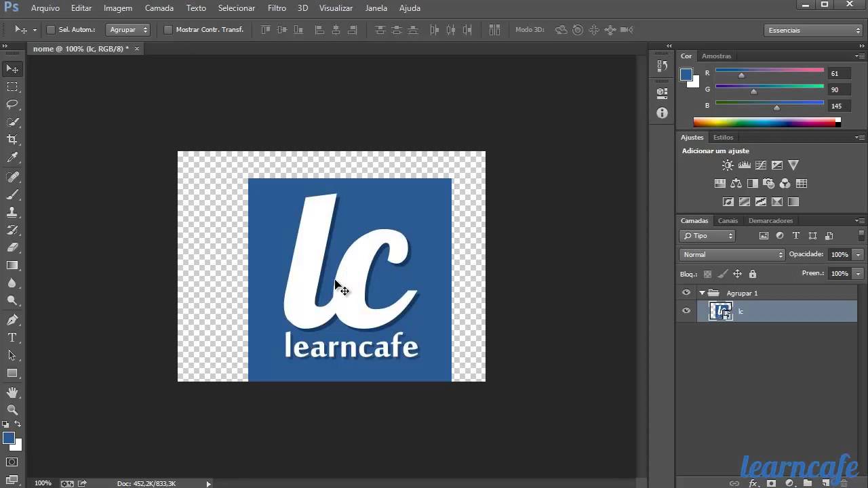Select the Quick Selection tool
Screen dimensions: 868x488
pyautogui.click(x=12, y=122)
